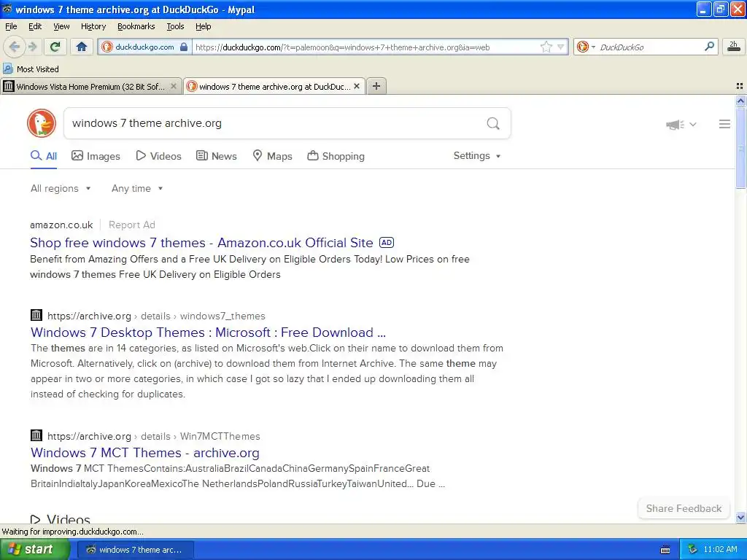Click the scrollbar down arrow

(x=740, y=518)
